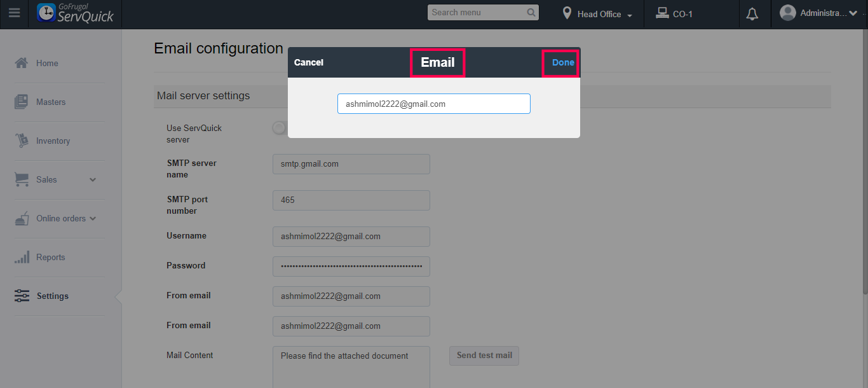
Task: Click the Reports bar chart icon
Action: [22, 257]
